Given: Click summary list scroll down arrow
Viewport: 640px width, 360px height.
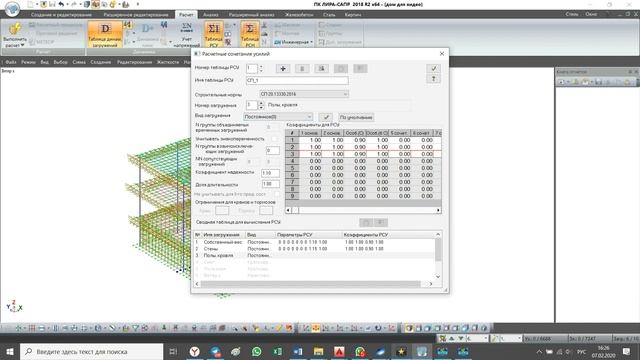Looking at the screenshot, I should 438,277.
